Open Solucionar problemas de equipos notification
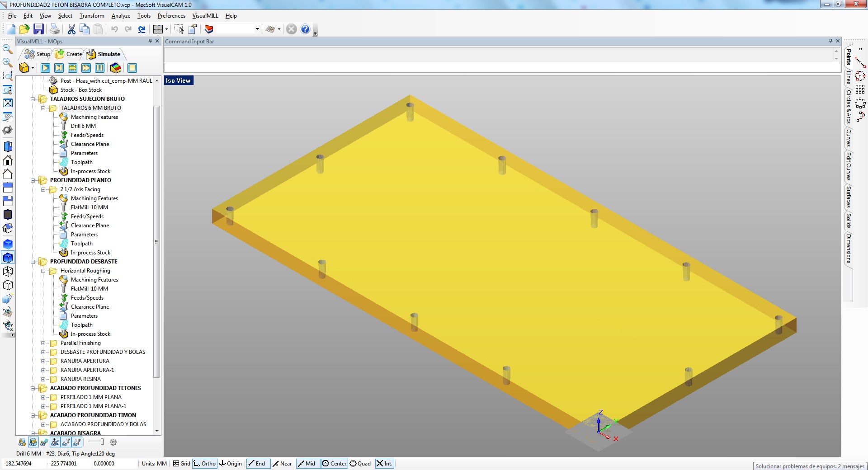Viewport: 868px width, 470px height. coord(810,466)
